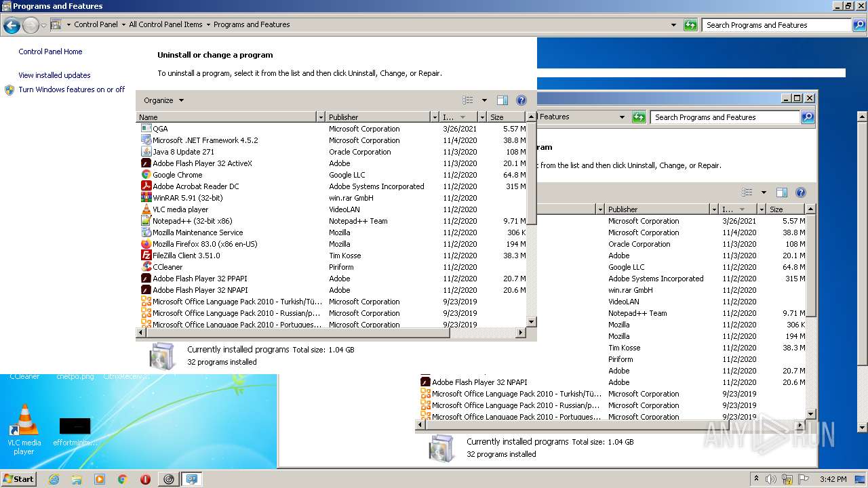Screen dimensions: 868x488
Task: Expand the top address bar history dropdown
Action: pos(673,25)
